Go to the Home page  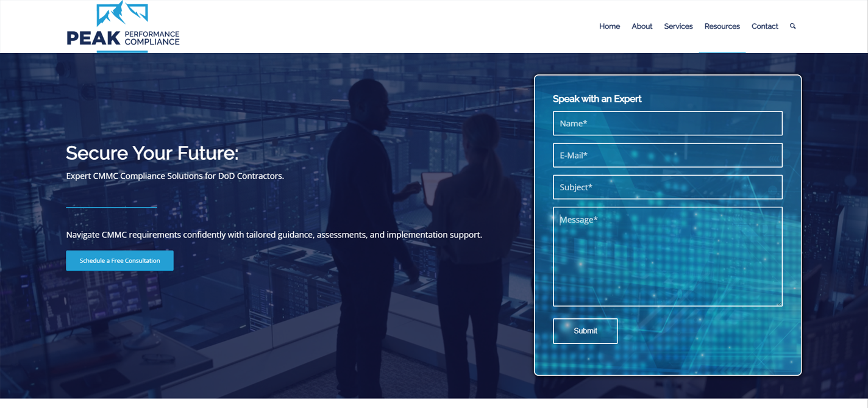[x=609, y=26]
